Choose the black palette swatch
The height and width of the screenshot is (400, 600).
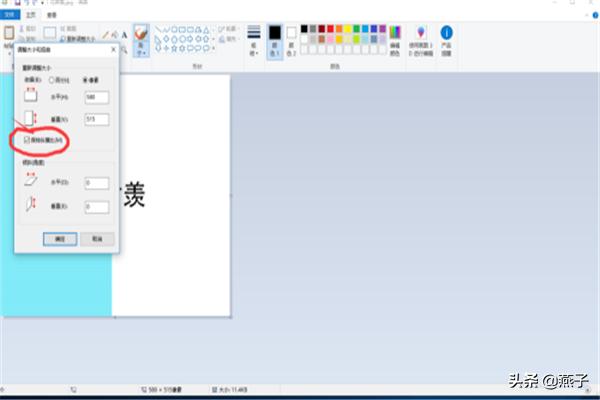click(x=304, y=29)
